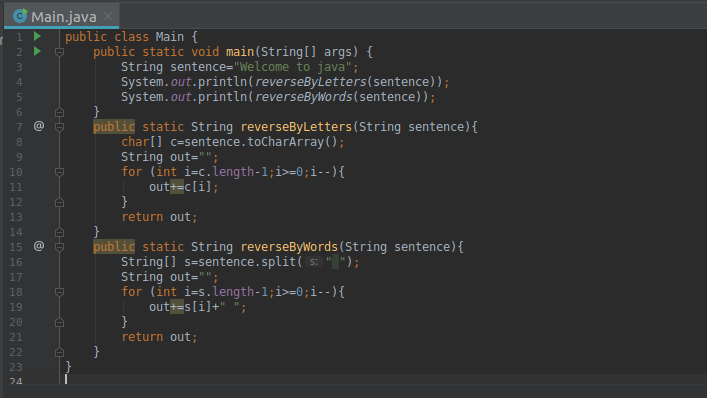Click the split method on line 16
The width and height of the screenshot is (707, 398).
coord(278,262)
